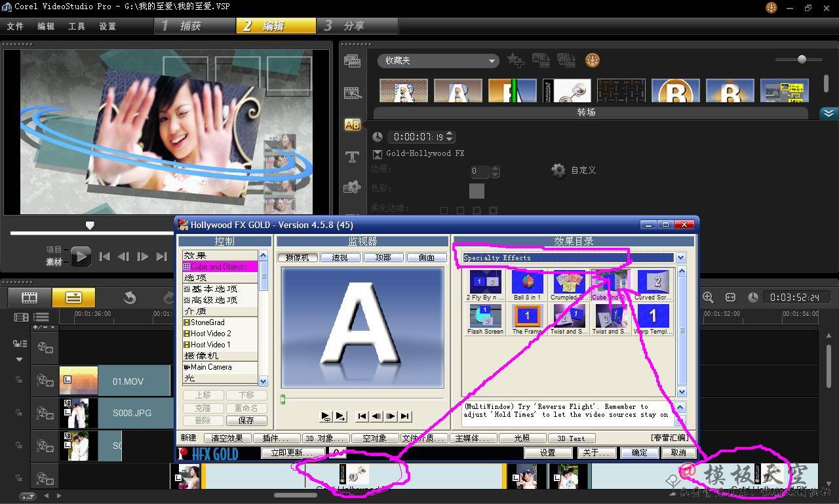Apply random effects to video track icon
The height and width of the screenshot is (504, 839).
(x=566, y=60)
